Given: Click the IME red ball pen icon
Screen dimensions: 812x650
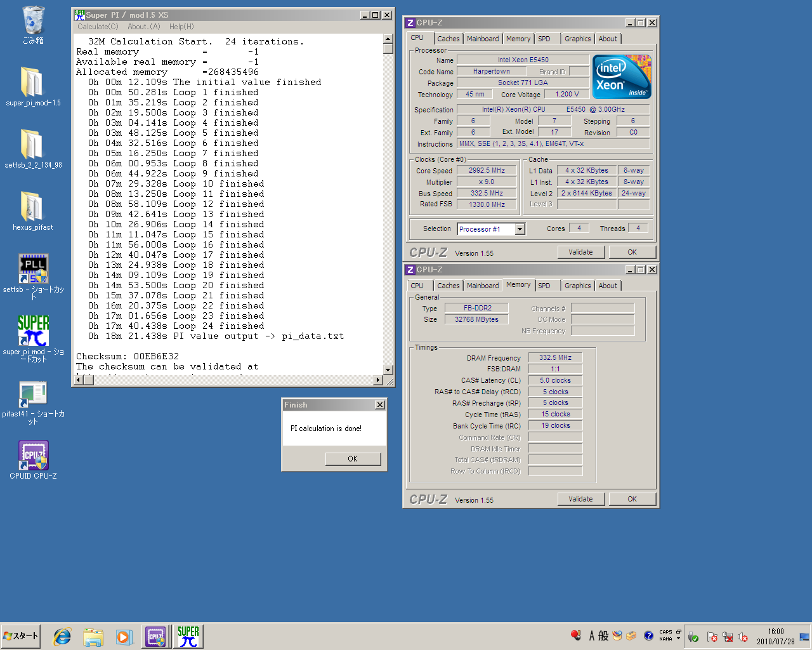Looking at the screenshot, I should tap(575, 635).
